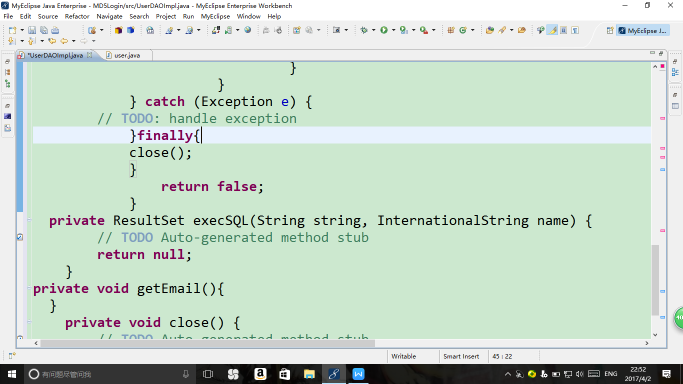
Task: Collapse the execSQL method fold marker
Action: click(30, 220)
